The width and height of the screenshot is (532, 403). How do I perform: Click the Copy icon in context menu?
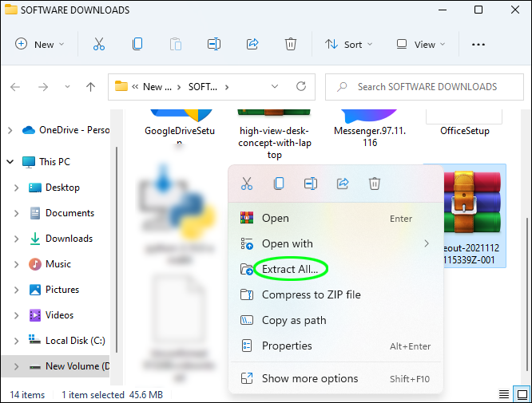coord(279,184)
